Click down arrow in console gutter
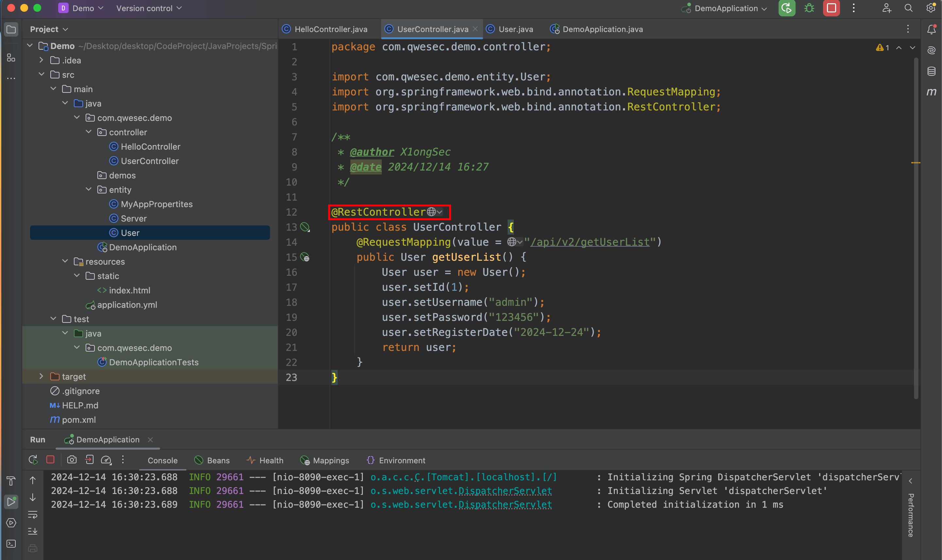This screenshot has height=560, width=942. point(33,497)
